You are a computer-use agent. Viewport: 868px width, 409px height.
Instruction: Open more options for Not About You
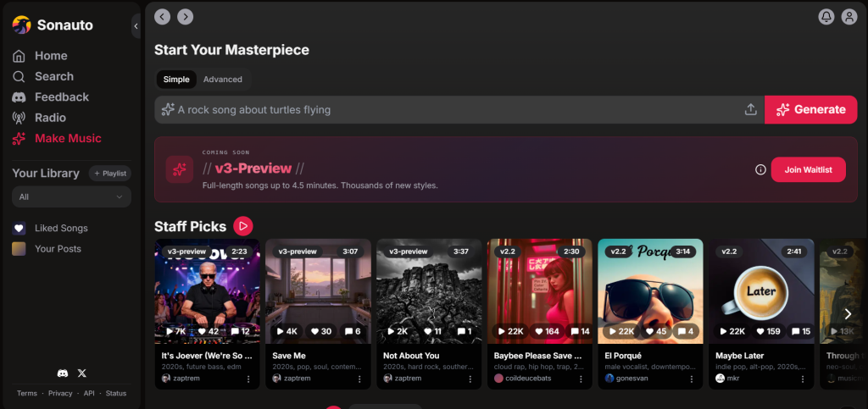(470, 379)
